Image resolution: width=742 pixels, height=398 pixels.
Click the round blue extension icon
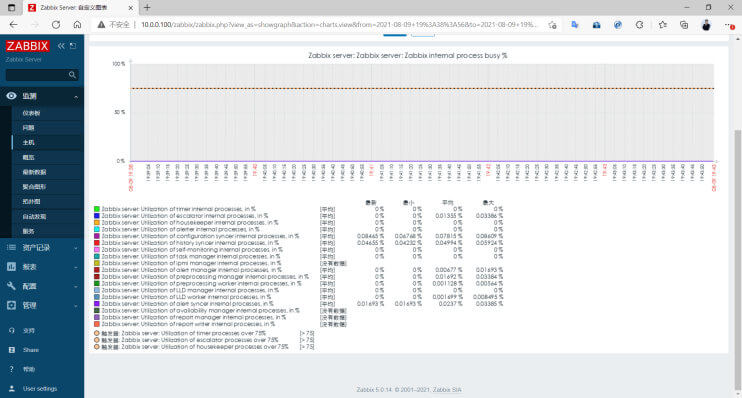618,25
